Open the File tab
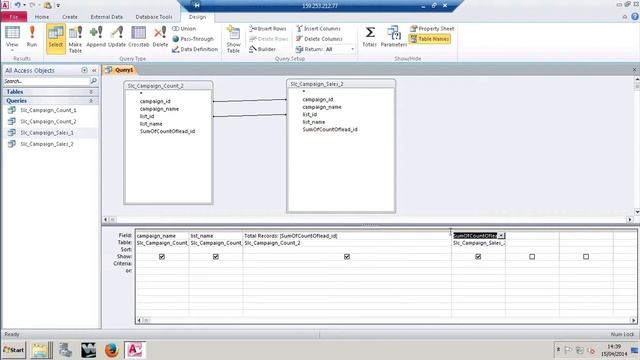The height and width of the screenshot is (360, 640). click(x=14, y=17)
